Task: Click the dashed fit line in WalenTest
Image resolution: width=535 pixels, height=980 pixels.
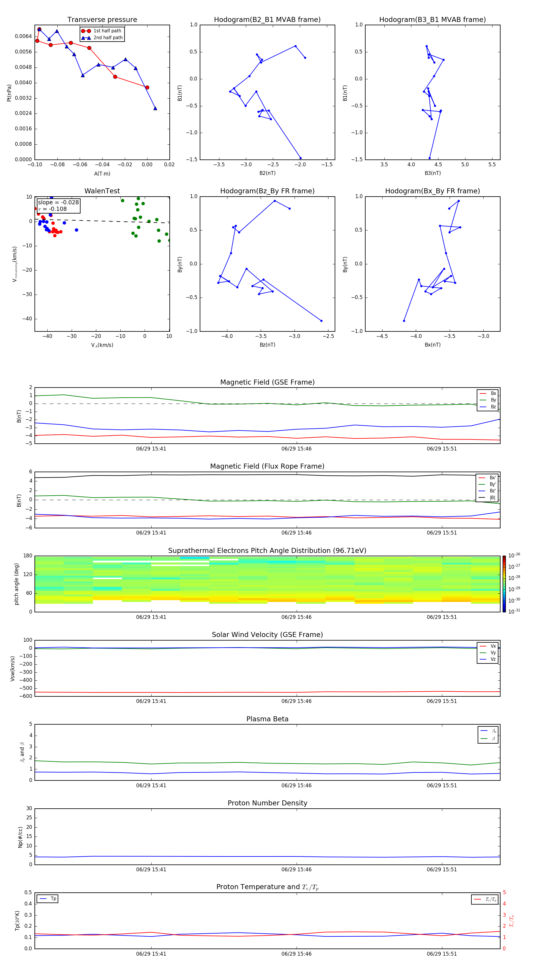Action: 102,221
